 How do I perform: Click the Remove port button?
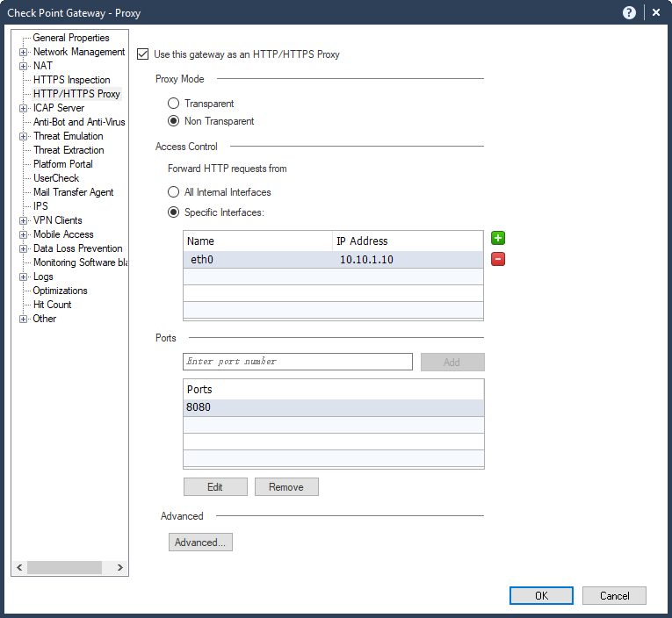(286, 487)
